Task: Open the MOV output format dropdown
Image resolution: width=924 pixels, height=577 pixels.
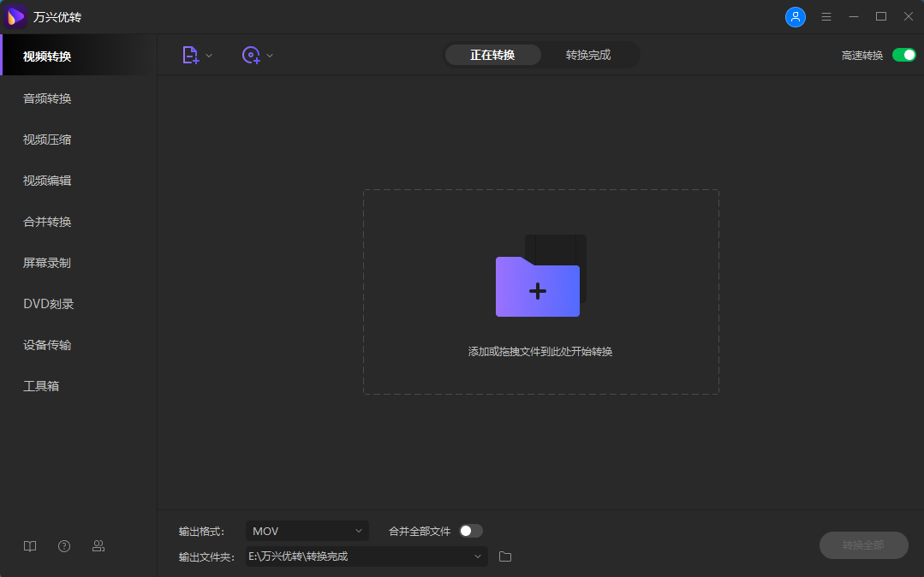Action: (307, 531)
